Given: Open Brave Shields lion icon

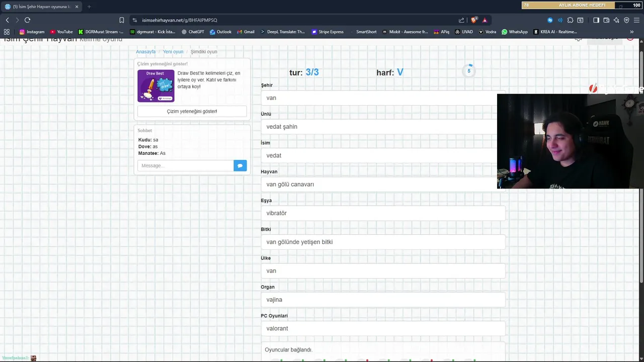Looking at the screenshot, I should click(474, 20).
